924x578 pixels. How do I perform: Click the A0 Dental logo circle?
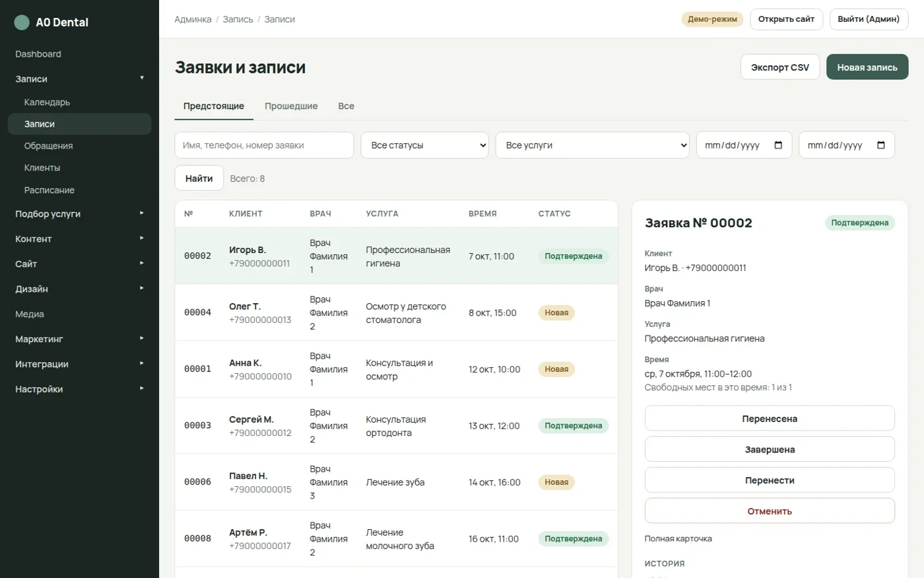tap(22, 22)
